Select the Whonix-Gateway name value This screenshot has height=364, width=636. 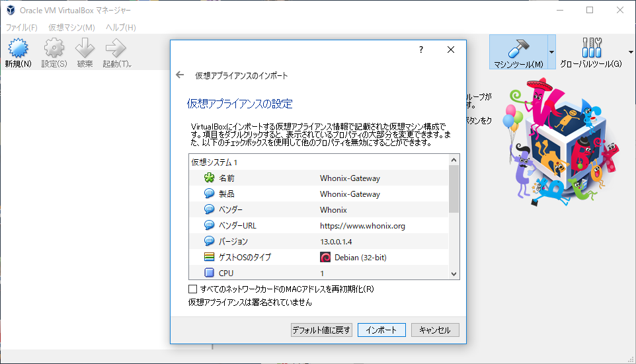coord(350,178)
